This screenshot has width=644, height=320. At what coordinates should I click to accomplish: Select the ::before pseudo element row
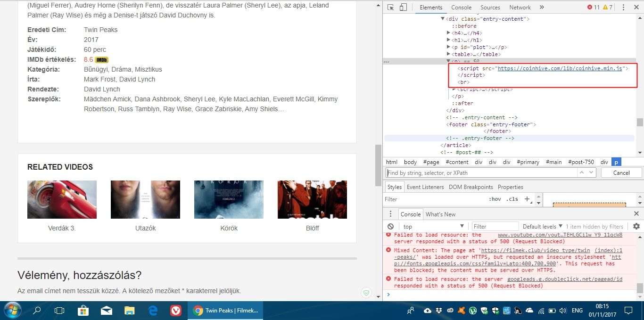coord(464,26)
